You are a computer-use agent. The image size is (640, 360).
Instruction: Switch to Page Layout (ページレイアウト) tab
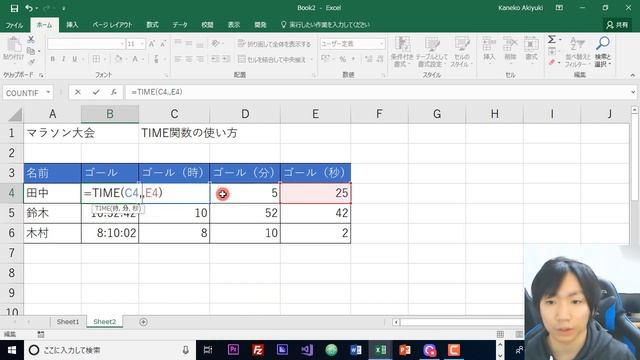(112, 25)
